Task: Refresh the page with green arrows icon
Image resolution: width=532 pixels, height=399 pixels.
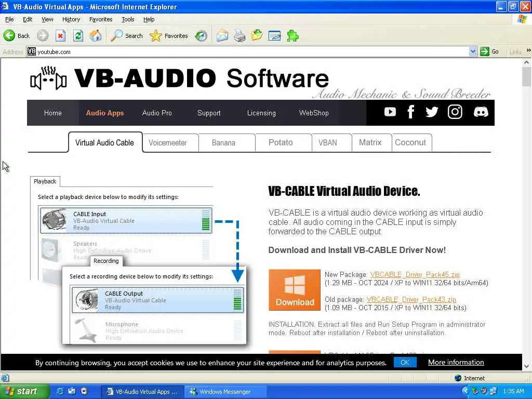Action: (x=78, y=36)
